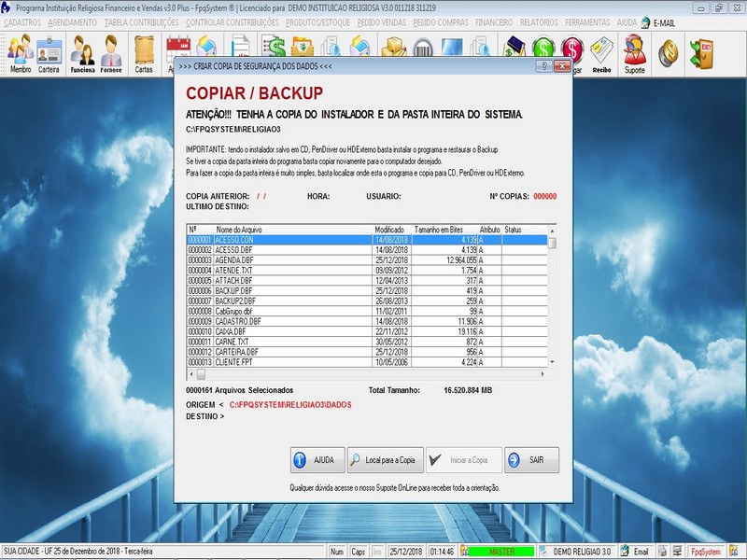Click the file list scroll up arrow
This screenshot has width=747, height=560.
[552, 231]
